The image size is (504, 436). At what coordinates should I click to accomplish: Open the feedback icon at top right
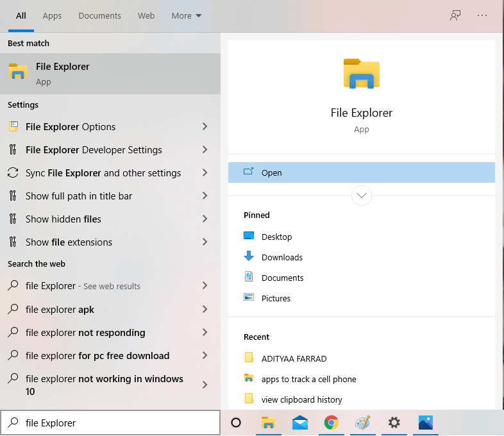455,15
